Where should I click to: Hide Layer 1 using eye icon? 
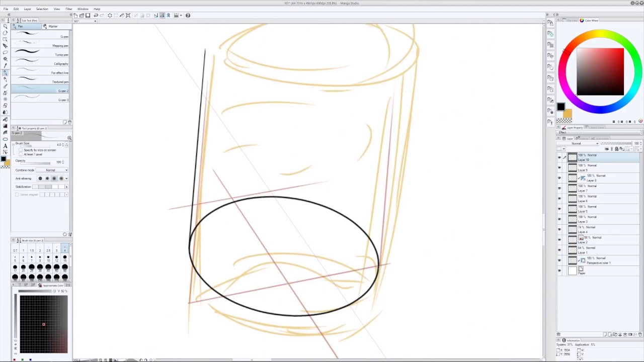559,250
